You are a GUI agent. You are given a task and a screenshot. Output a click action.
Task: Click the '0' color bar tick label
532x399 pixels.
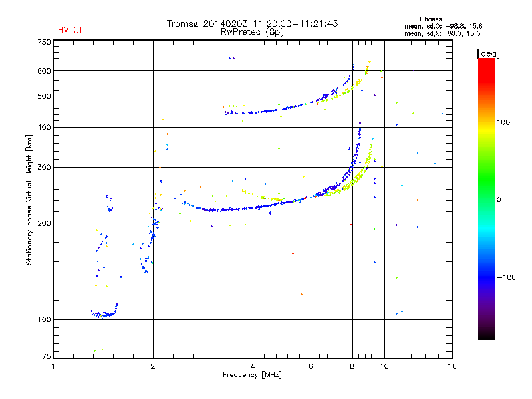coord(499,199)
